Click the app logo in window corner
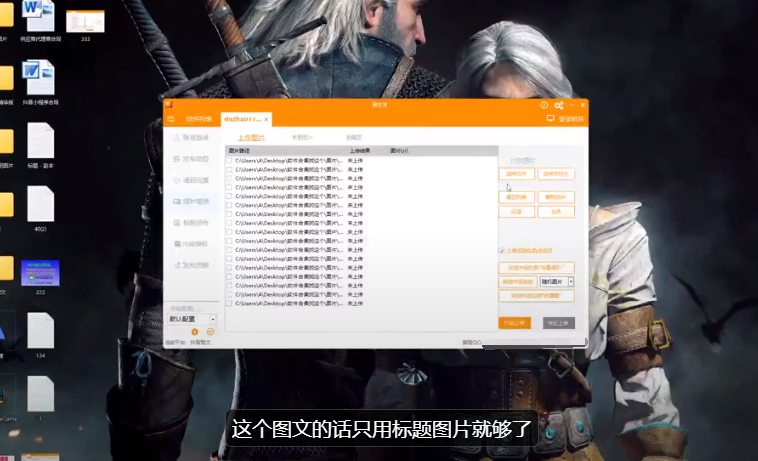 tap(169, 104)
